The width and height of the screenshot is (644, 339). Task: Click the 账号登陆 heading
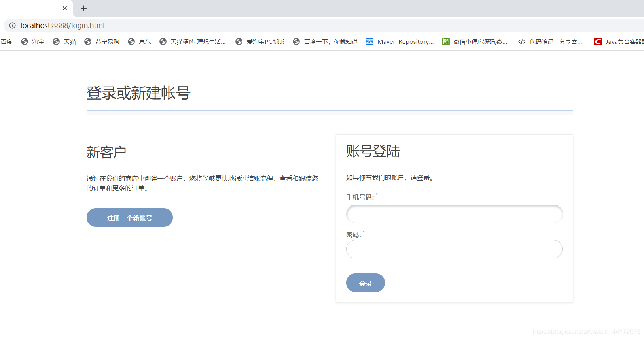tap(373, 151)
